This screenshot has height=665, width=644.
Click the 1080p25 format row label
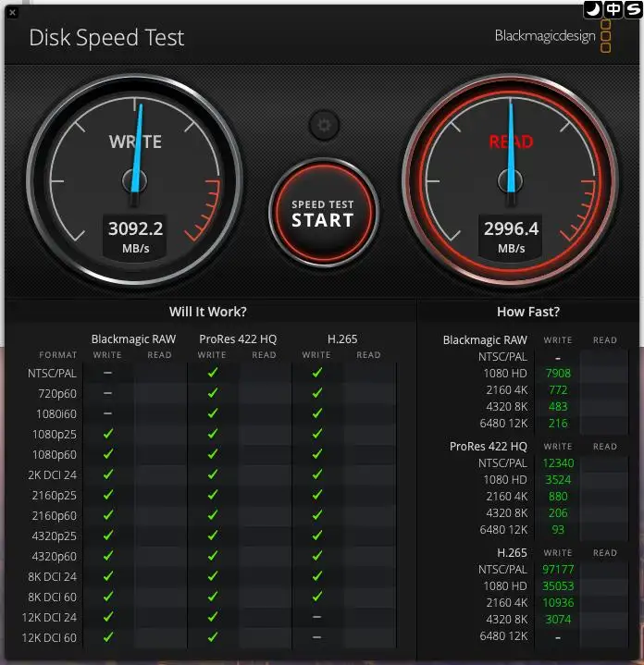tap(55, 435)
